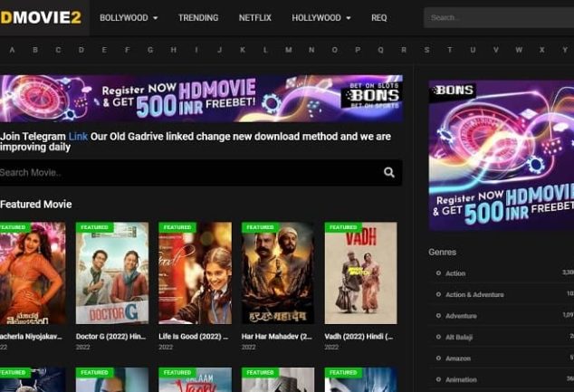Filter movies by letter C
574x392 pixels.
[x=58, y=50]
